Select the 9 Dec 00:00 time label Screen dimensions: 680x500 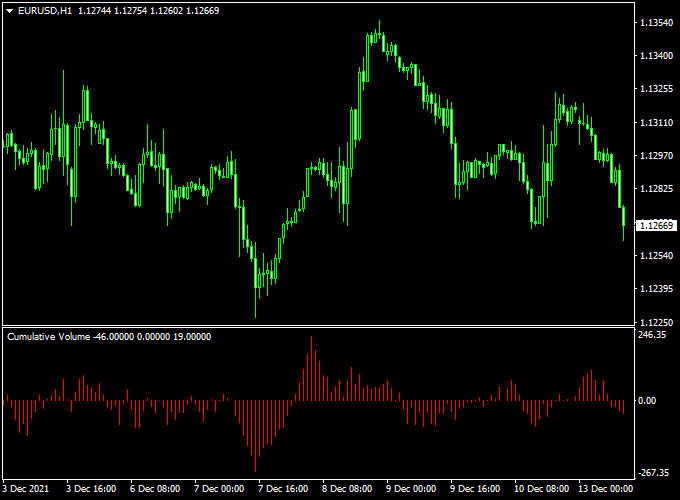coord(411,489)
